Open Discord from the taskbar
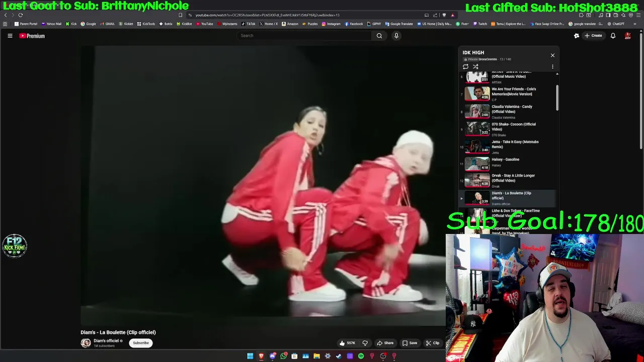The width and height of the screenshot is (644, 362). tap(272, 356)
